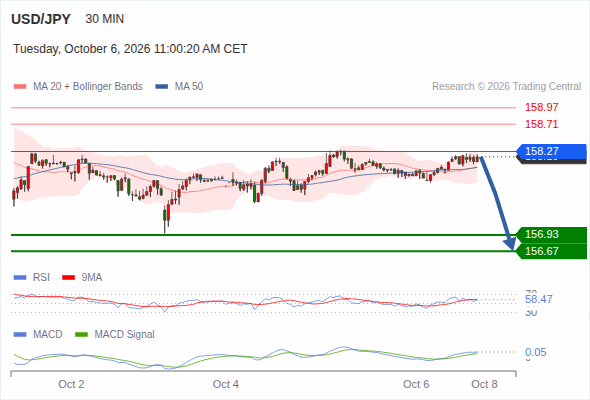
Task: Click the USD/JPY chart title
Action: (41, 19)
